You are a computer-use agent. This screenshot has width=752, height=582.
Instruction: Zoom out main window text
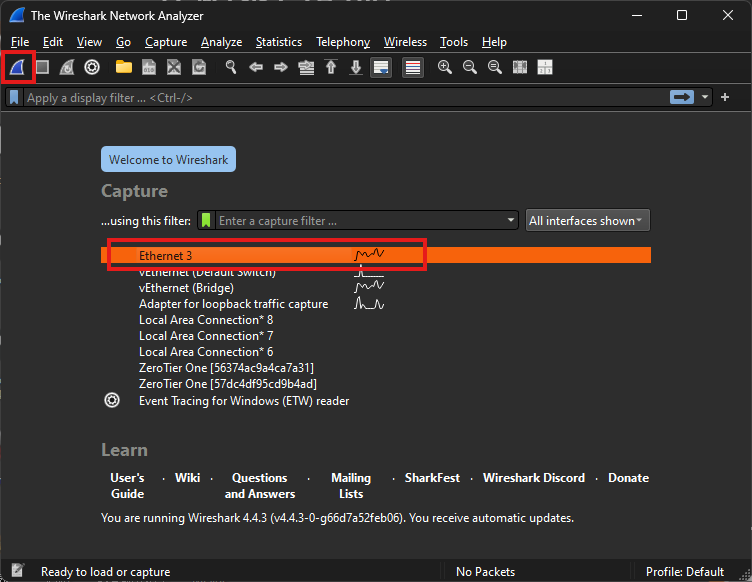pyautogui.click(x=470, y=67)
